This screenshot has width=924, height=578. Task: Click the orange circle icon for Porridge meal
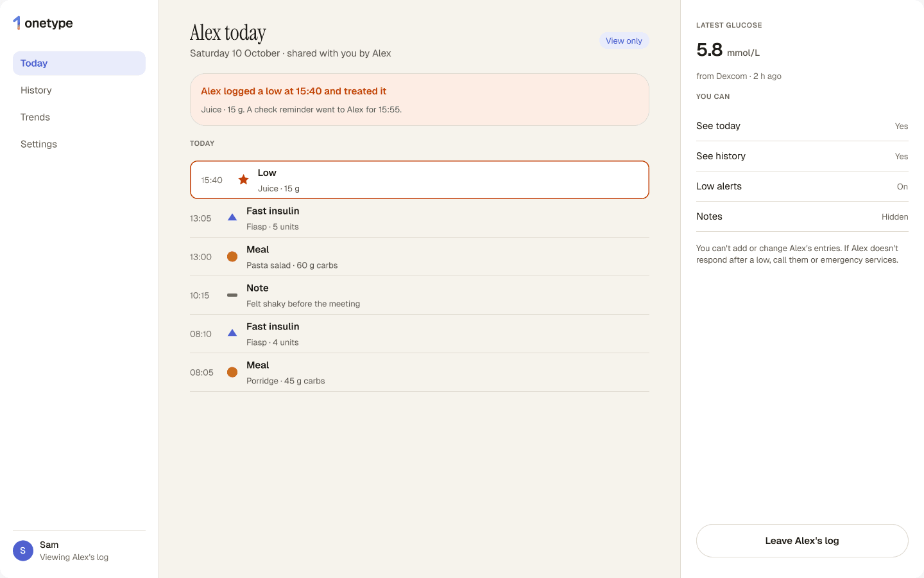(x=232, y=372)
